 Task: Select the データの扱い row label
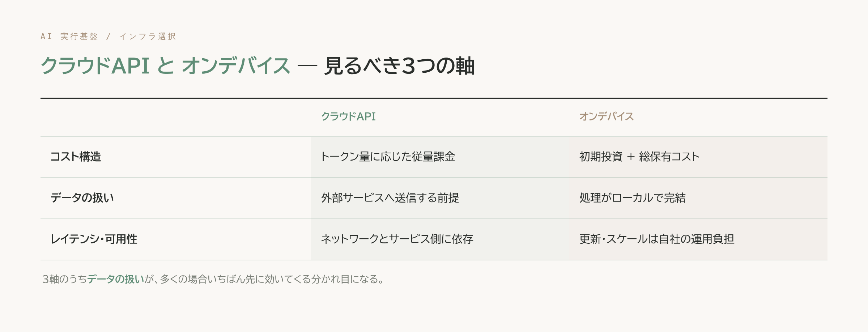(x=82, y=198)
